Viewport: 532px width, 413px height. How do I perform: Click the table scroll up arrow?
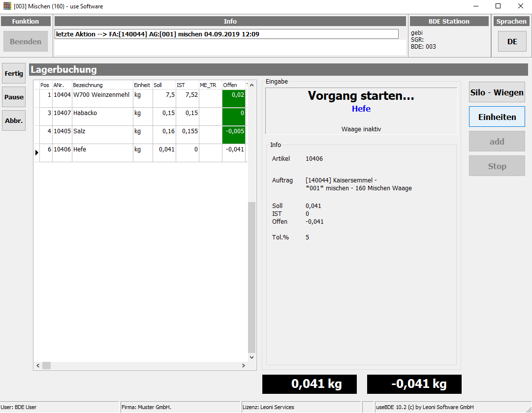[252, 85]
